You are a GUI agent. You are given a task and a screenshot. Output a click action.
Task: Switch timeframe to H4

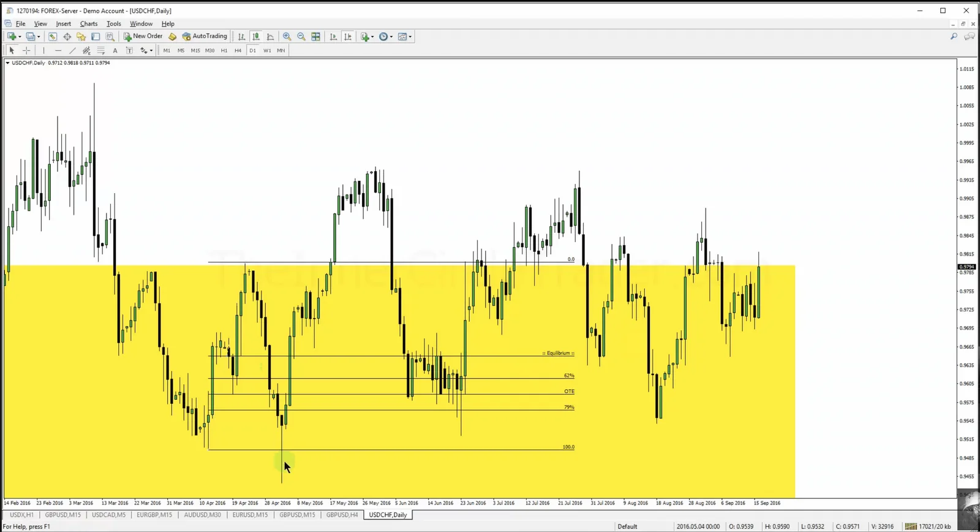click(238, 51)
